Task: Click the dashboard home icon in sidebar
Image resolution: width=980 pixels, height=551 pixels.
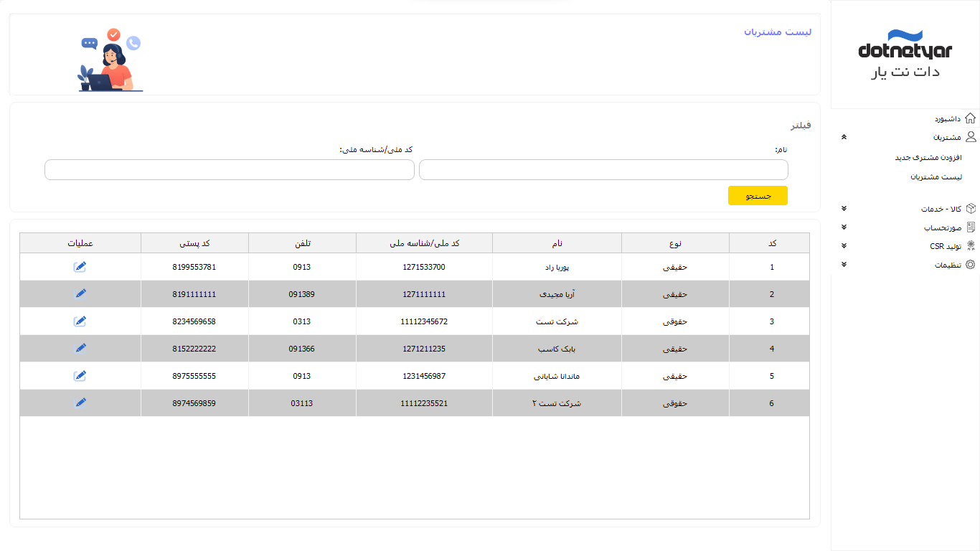Action: 970,118
